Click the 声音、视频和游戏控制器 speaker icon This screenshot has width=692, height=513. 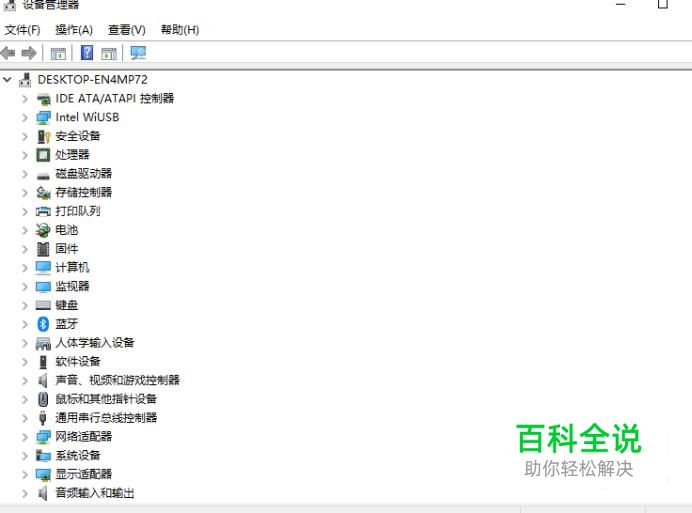tap(43, 380)
